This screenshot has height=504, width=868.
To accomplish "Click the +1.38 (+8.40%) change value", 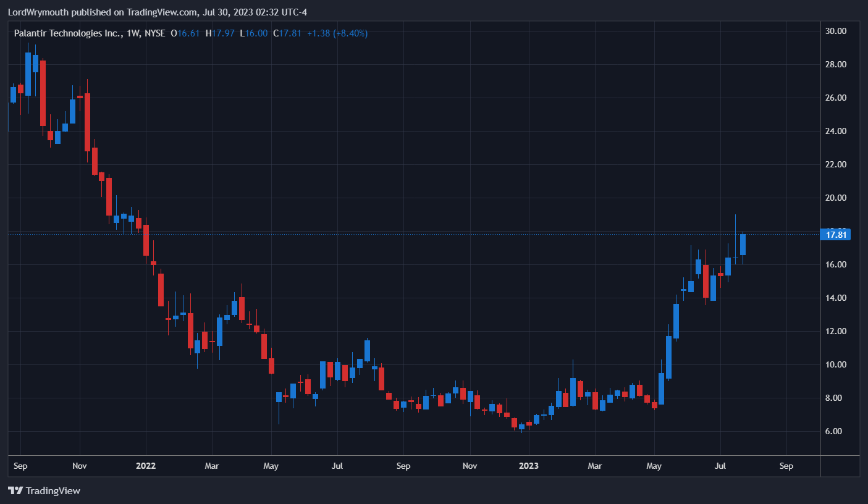I will tap(337, 33).
